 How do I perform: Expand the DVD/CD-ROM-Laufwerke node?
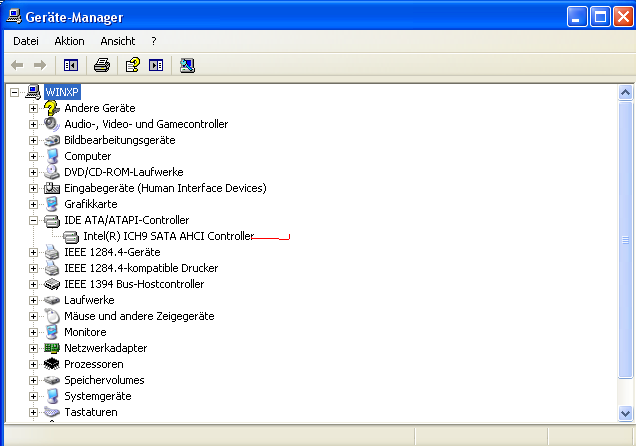tap(33, 172)
